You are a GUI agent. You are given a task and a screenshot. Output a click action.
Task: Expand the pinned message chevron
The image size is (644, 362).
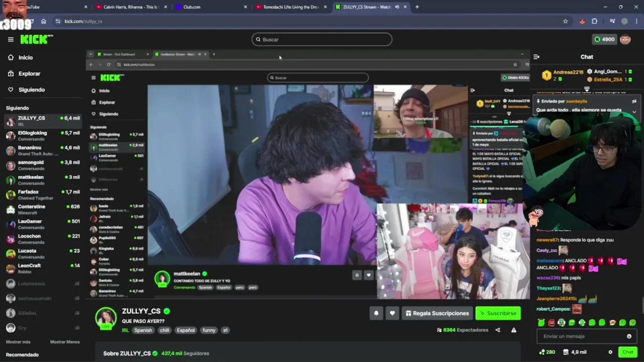pos(634,112)
